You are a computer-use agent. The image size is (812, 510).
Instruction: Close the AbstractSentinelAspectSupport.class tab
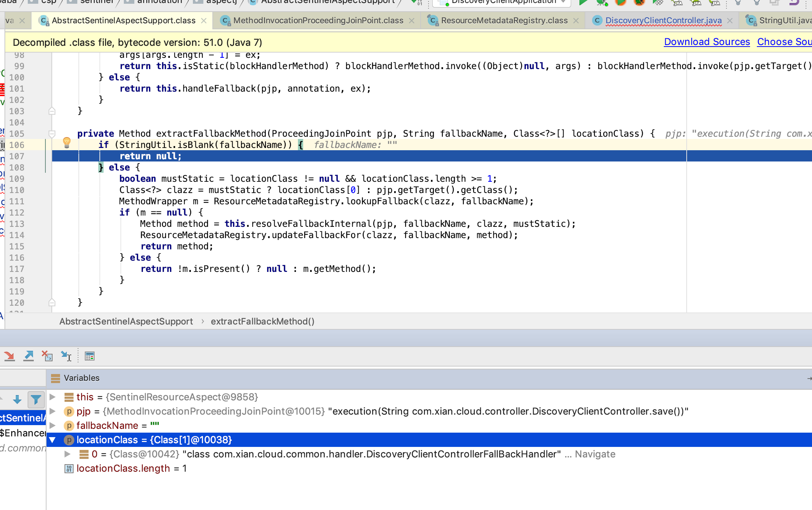point(204,21)
